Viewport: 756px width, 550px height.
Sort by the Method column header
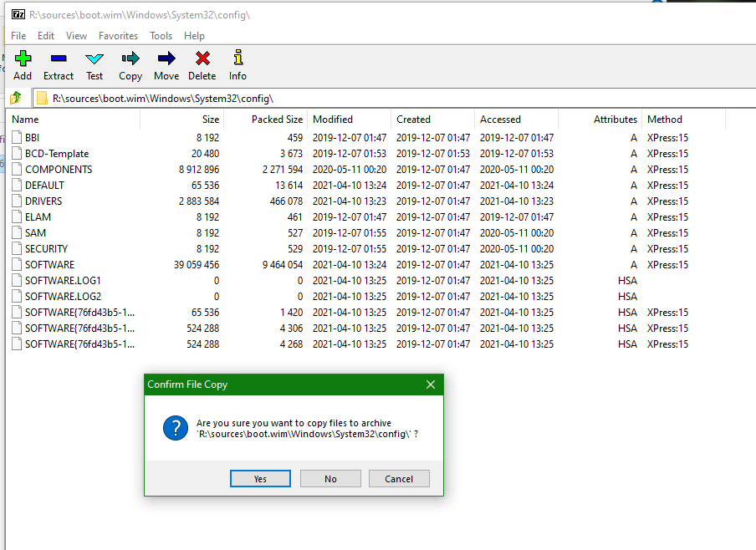click(684, 119)
